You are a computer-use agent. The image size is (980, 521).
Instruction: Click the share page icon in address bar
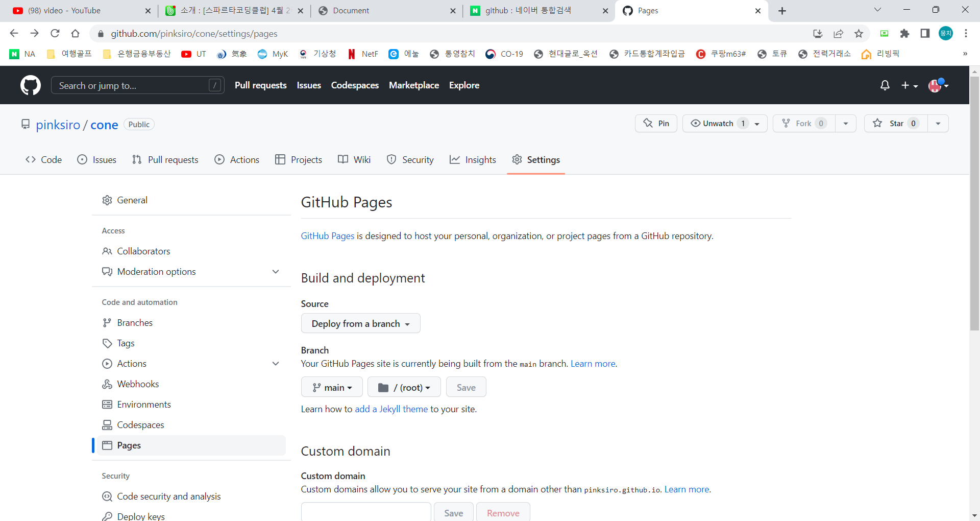(x=838, y=33)
